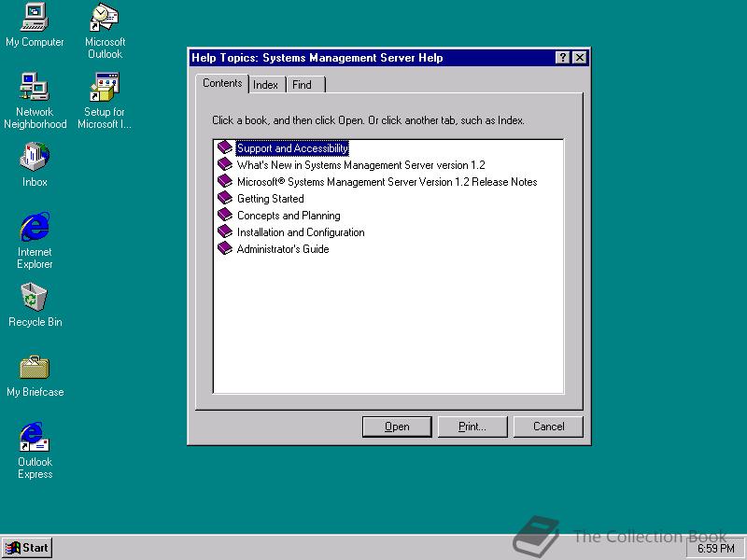Select 'Administrator's Guide' topic
The height and width of the screenshot is (560, 747).
pos(283,249)
